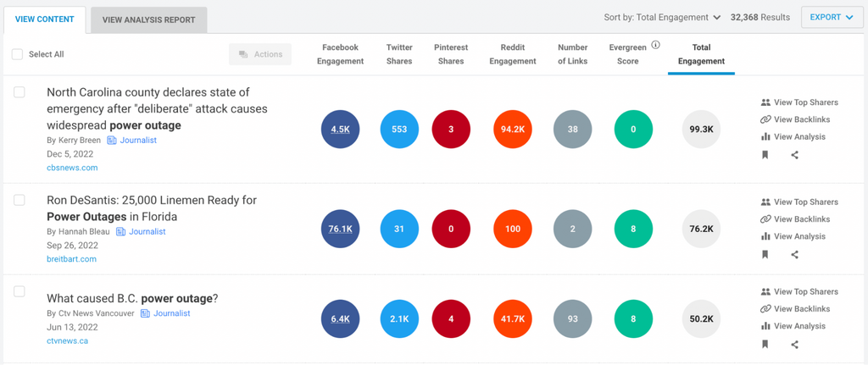Click bookmark icon for Ron DeSantis article
This screenshot has height=365, width=868.
[x=765, y=255]
